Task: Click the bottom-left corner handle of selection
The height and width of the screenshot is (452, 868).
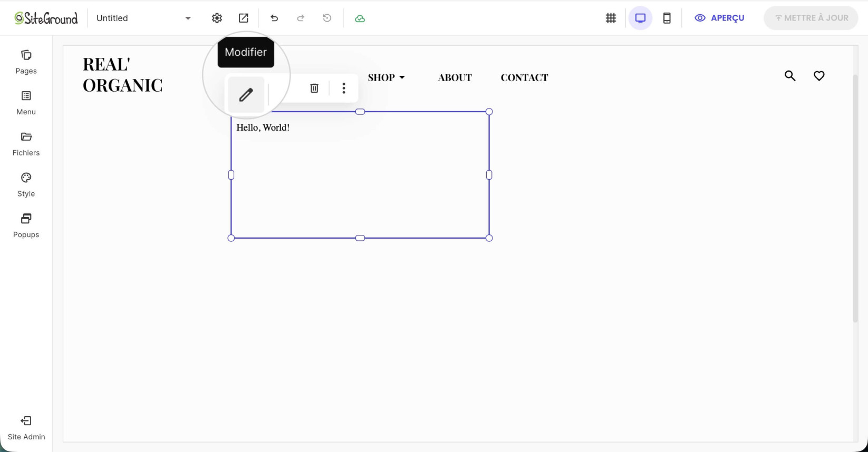Action: click(x=231, y=238)
